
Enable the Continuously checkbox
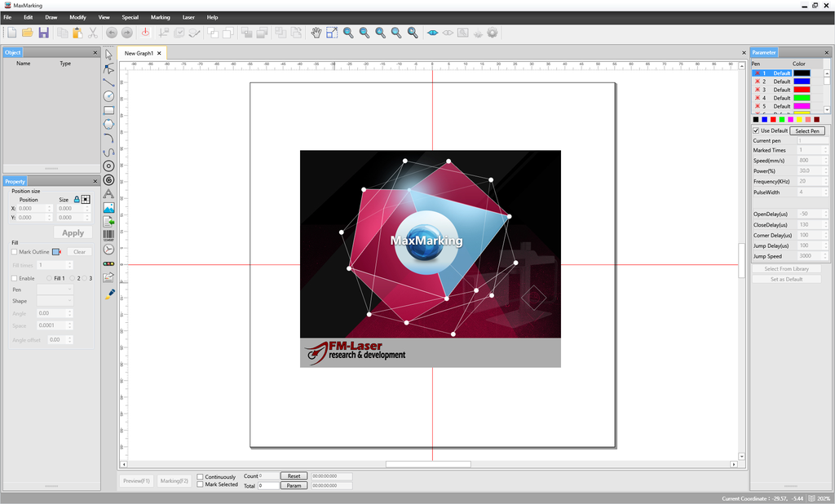(x=201, y=477)
